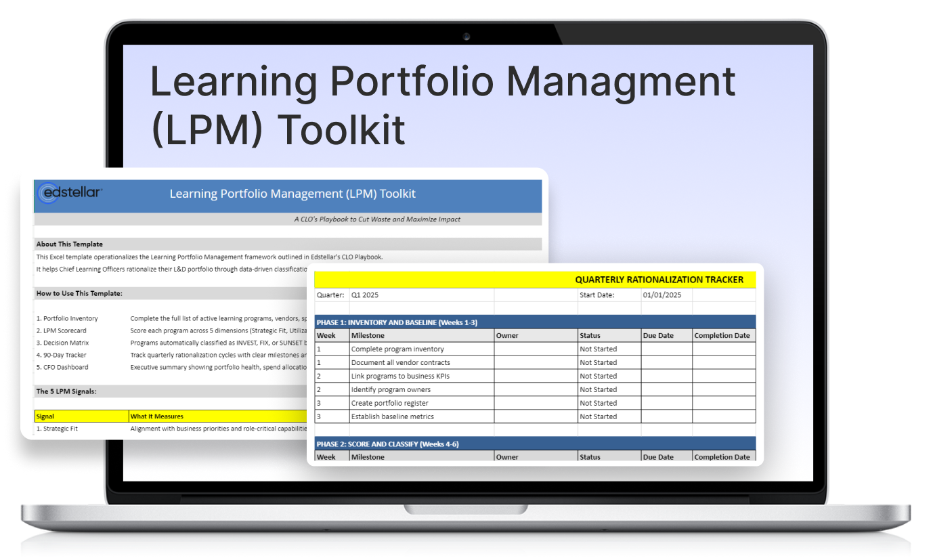
Task: Click the Edstellar logo
Action: (x=70, y=192)
